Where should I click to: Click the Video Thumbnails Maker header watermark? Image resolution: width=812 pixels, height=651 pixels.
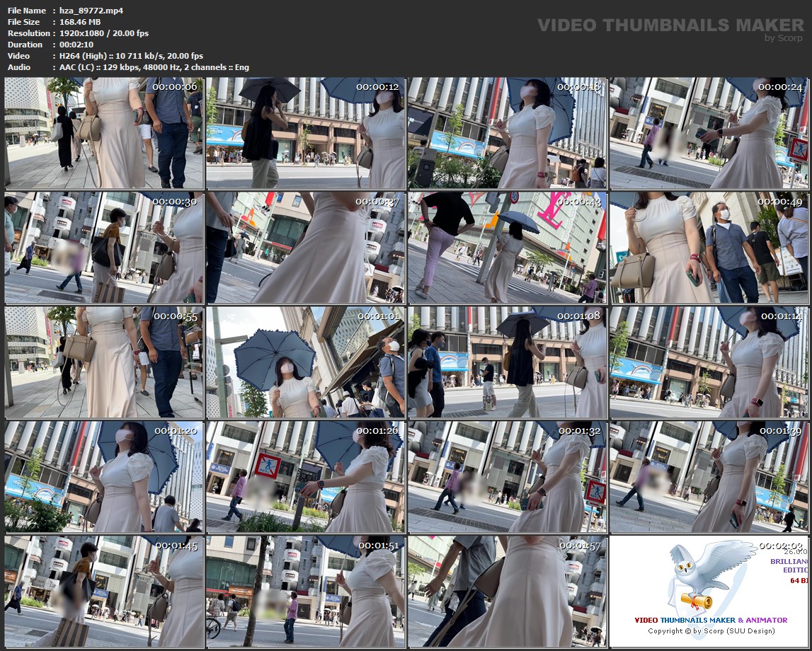tap(670, 25)
